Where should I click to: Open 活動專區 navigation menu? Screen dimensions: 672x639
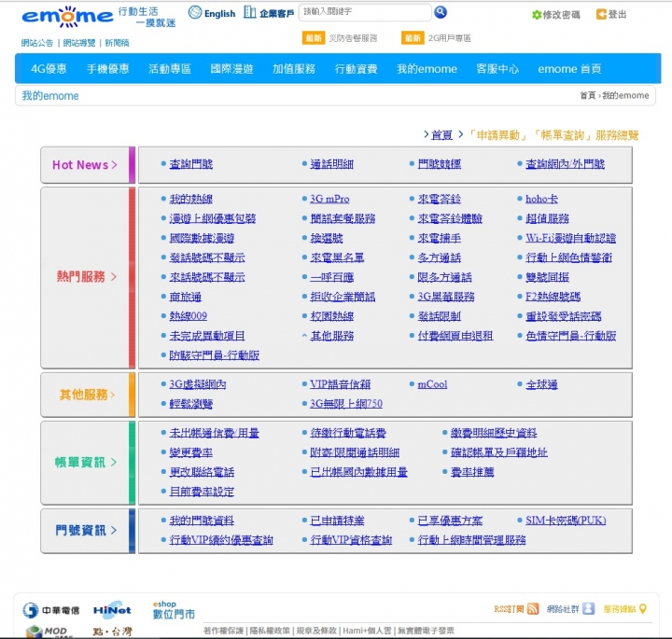click(170, 68)
